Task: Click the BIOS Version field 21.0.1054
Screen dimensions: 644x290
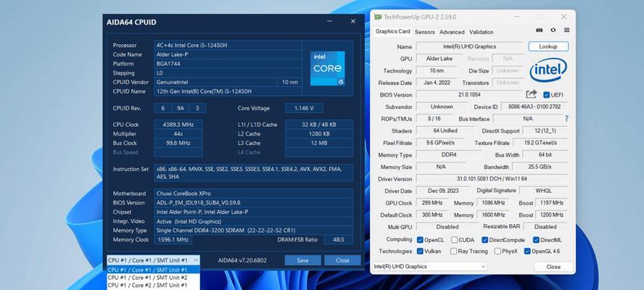Action: [469, 94]
